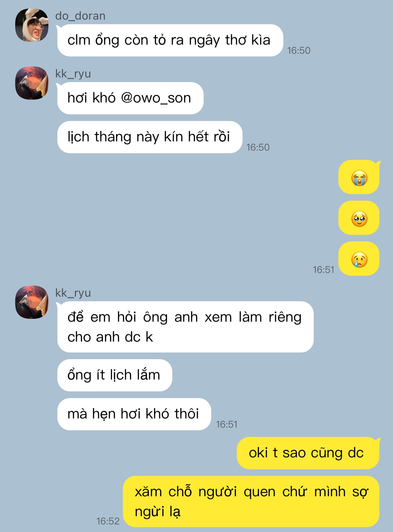Image resolution: width=393 pixels, height=532 pixels.
Task: Tap the 16:52 timestamp
Action: tap(108, 521)
